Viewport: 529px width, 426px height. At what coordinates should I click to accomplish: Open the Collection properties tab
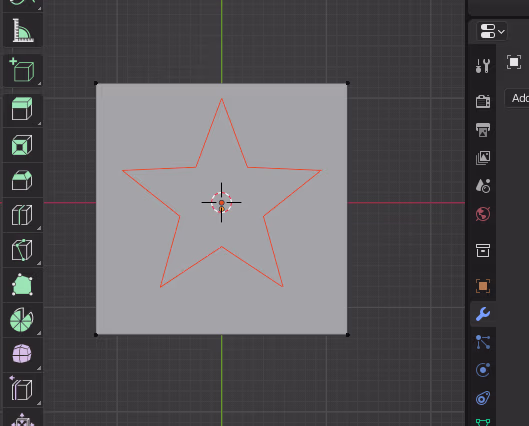coord(483,250)
